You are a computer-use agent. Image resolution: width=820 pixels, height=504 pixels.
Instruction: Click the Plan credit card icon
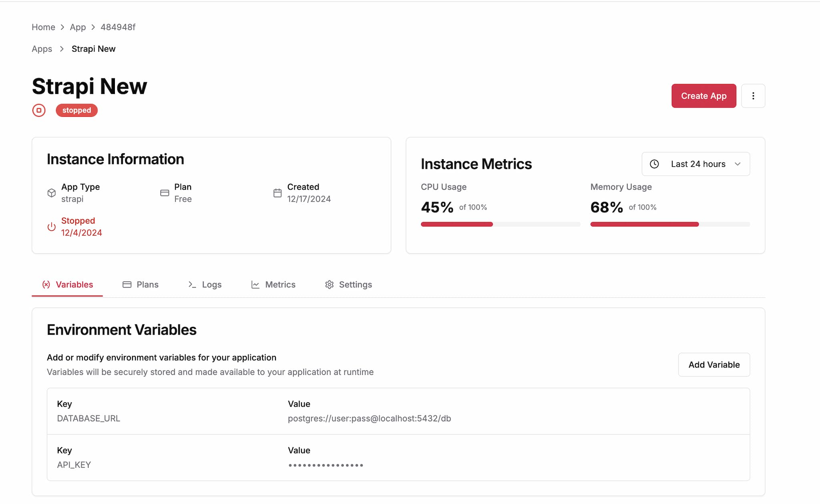coord(165,193)
